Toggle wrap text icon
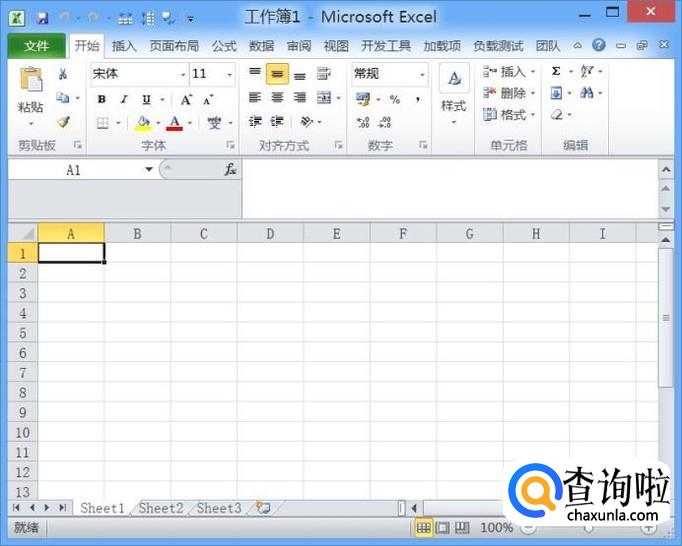The image size is (682, 546). coord(324,73)
